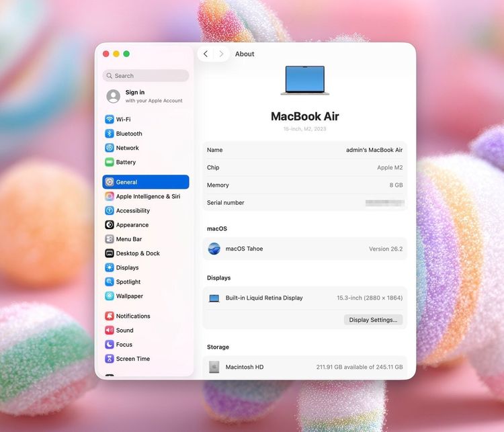Click the Wi-Fi icon in sidebar
The height and width of the screenshot is (432, 504).
tap(110, 119)
